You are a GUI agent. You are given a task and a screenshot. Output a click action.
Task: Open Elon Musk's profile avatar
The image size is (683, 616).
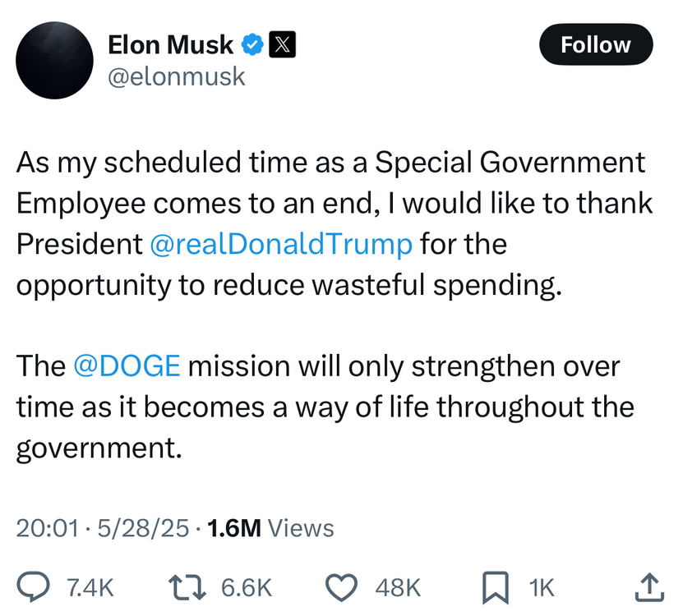coord(54,61)
